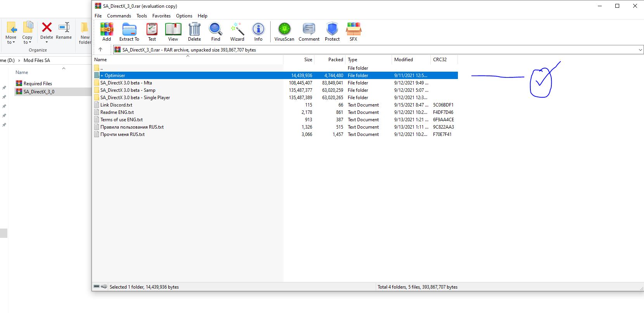Expand the Explorer Delete dropdown arrow
Viewport: 644px width, 313px height.
click(x=47, y=42)
